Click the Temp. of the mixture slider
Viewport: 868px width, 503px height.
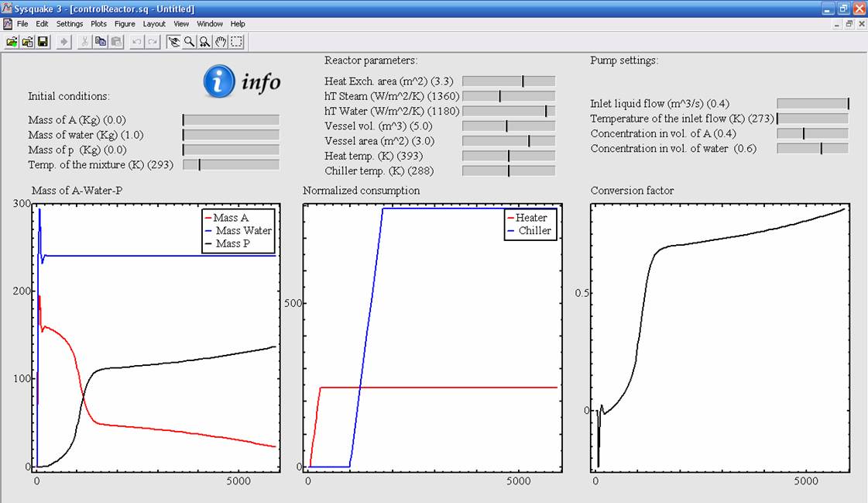point(231,164)
